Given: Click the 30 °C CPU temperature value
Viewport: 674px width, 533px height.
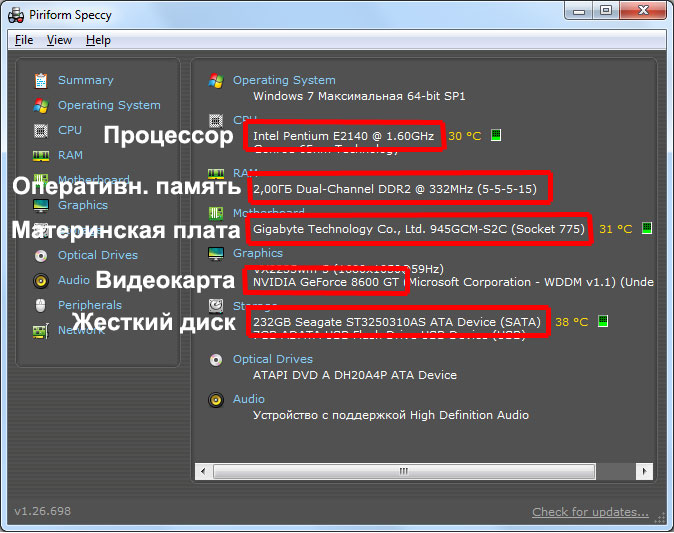Looking at the screenshot, I should coord(465,136).
